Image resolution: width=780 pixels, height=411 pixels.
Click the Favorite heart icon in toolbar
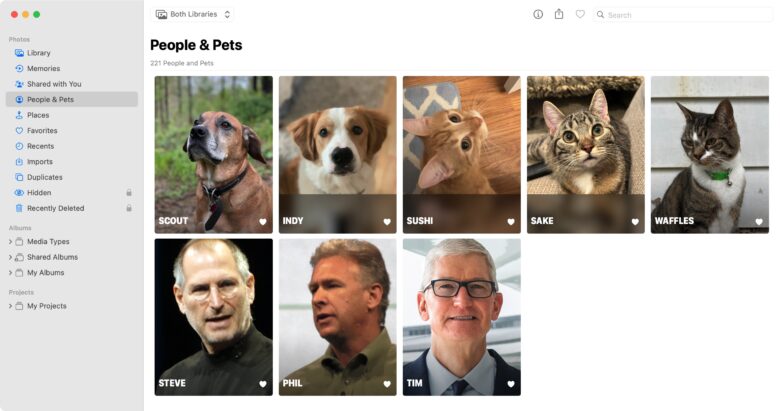[x=580, y=15]
